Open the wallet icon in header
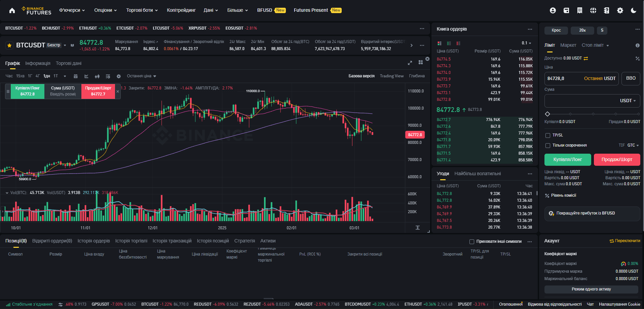This screenshot has width=644, height=309. (x=566, y=10)
